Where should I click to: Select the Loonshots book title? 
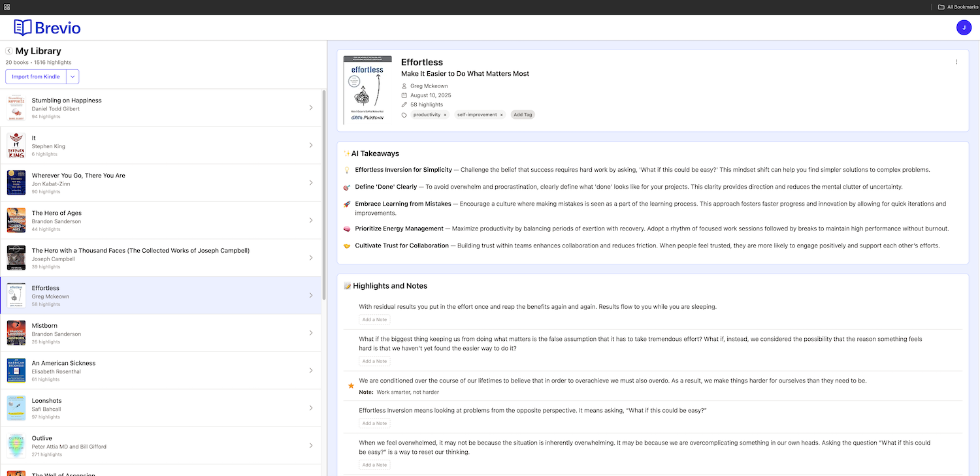pos(46,401)
